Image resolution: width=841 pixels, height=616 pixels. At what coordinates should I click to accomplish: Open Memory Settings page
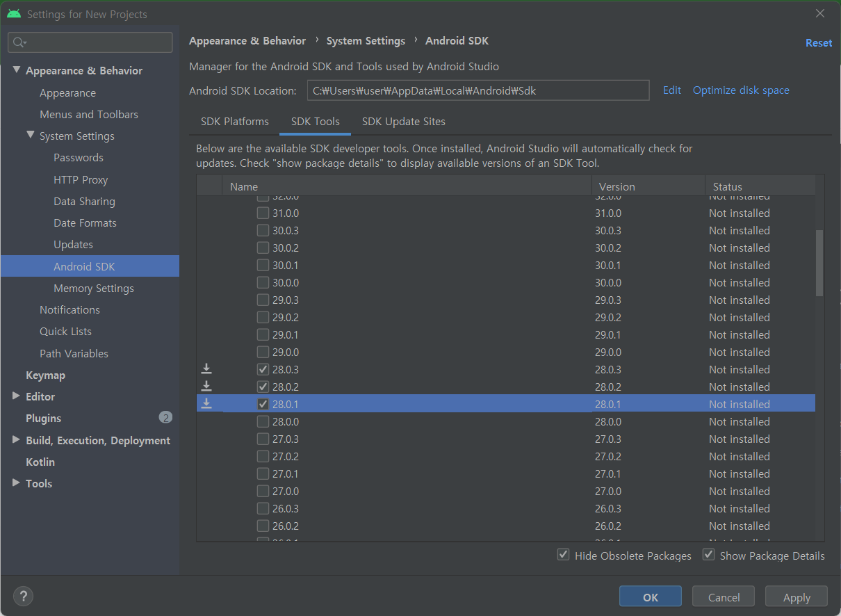94,288
